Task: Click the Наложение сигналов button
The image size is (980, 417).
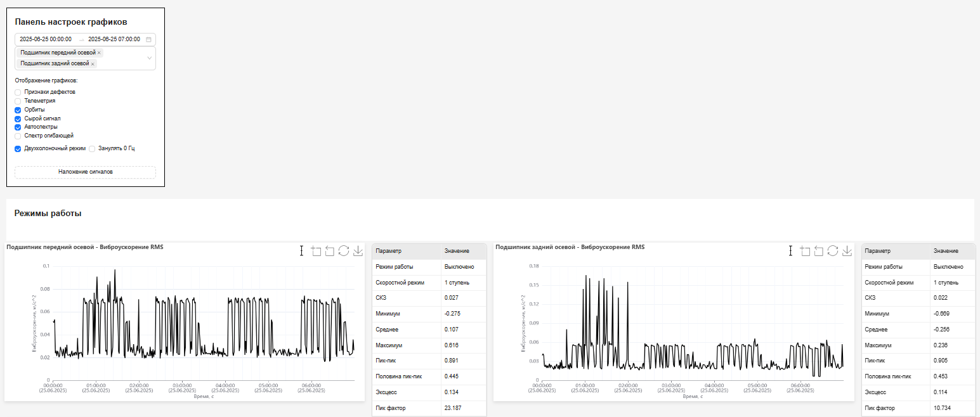Action: 85,172
